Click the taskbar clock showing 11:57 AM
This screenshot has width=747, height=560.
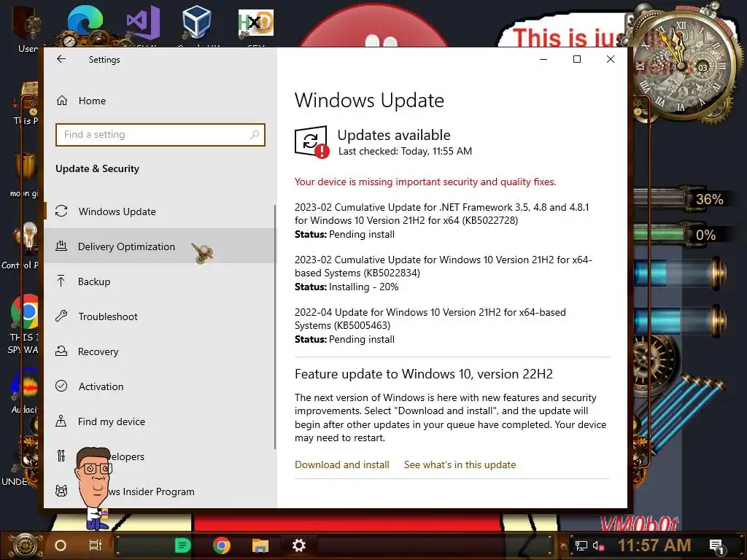[x=654, y=545]
